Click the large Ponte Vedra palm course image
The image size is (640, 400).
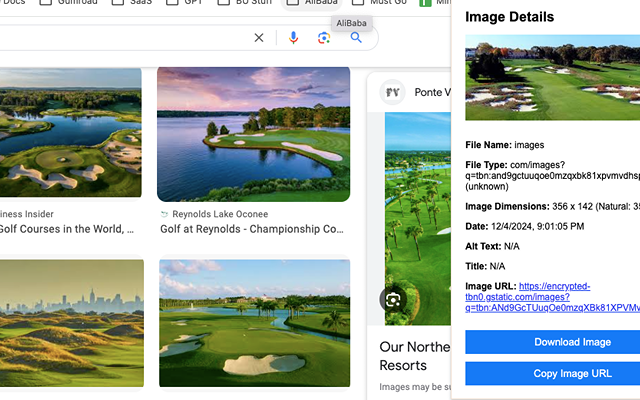coord(418,219)
